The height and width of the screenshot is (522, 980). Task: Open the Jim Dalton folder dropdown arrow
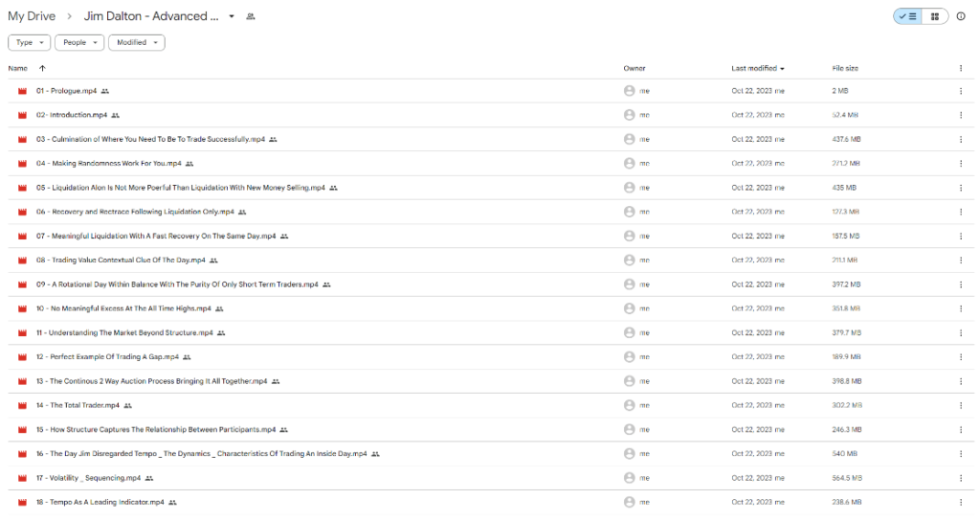click(232, 17)
